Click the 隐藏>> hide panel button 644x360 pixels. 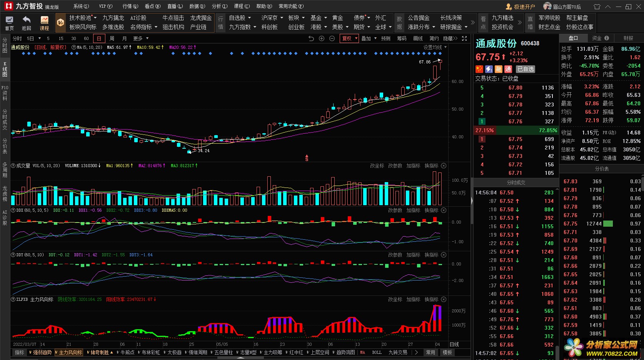pyautogui.click(x=450, y=38)
